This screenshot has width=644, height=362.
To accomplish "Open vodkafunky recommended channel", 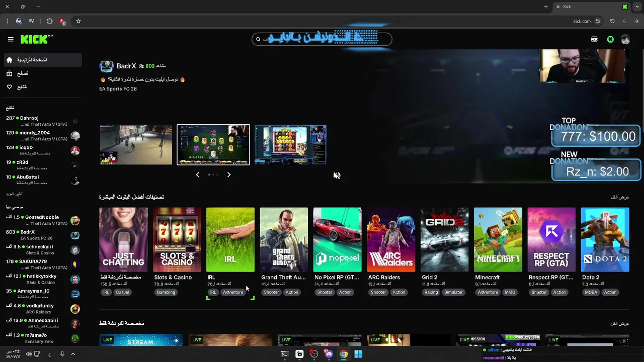I will [x=42, y=309].
